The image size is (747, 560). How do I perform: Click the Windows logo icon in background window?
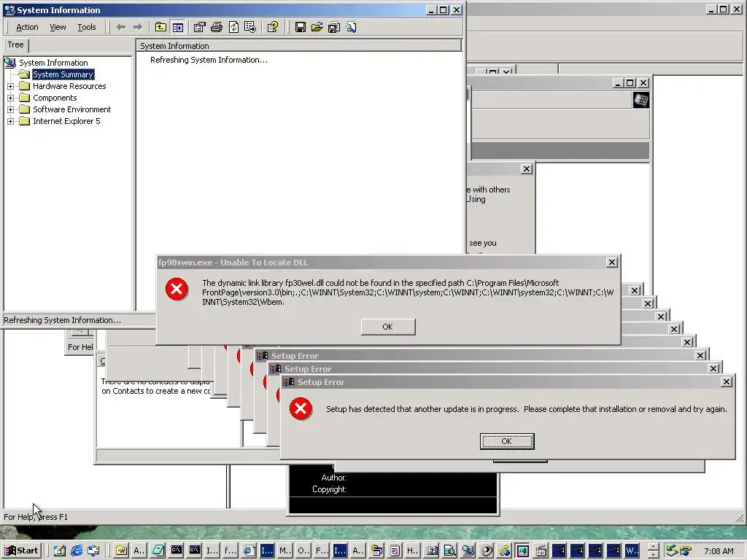(x=640, y=100)
